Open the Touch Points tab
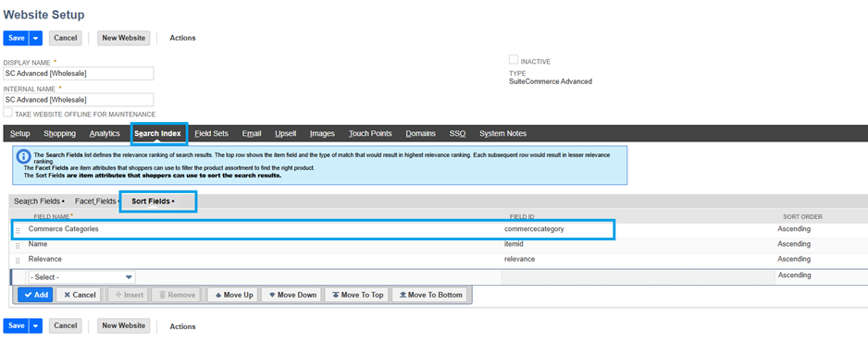The height and width of the screenshot is (342, 868). pyautogui.click(x=370, y=134)
